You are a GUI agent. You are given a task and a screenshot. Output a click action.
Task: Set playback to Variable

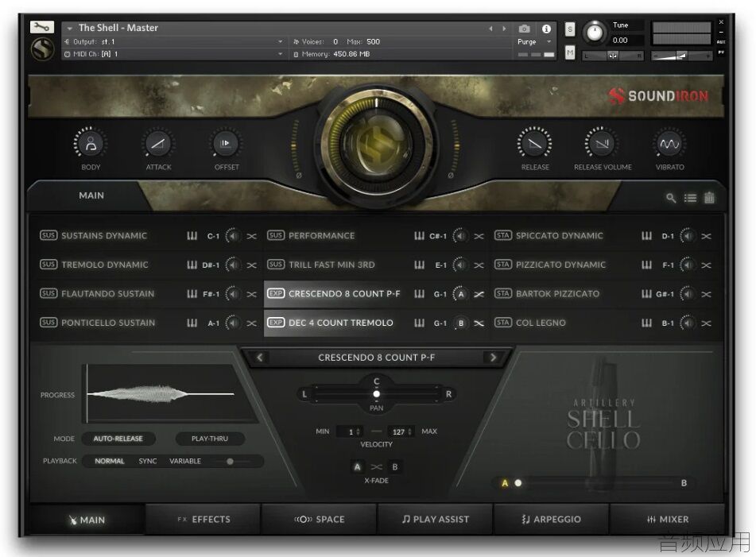185,461
